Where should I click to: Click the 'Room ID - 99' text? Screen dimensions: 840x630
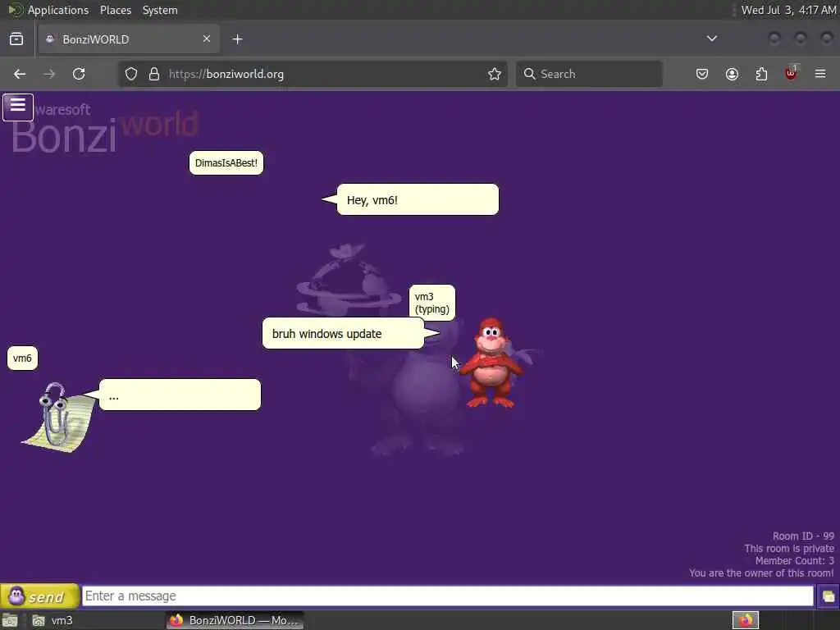(803, 536)
